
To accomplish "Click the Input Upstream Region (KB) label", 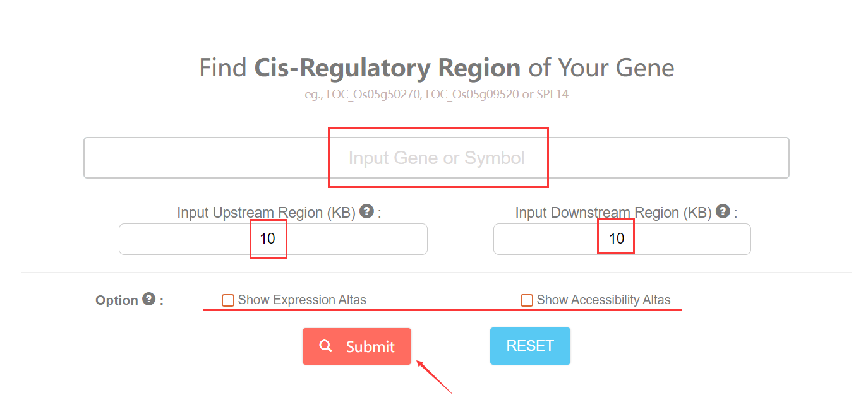I will click(x=266, y=213).
